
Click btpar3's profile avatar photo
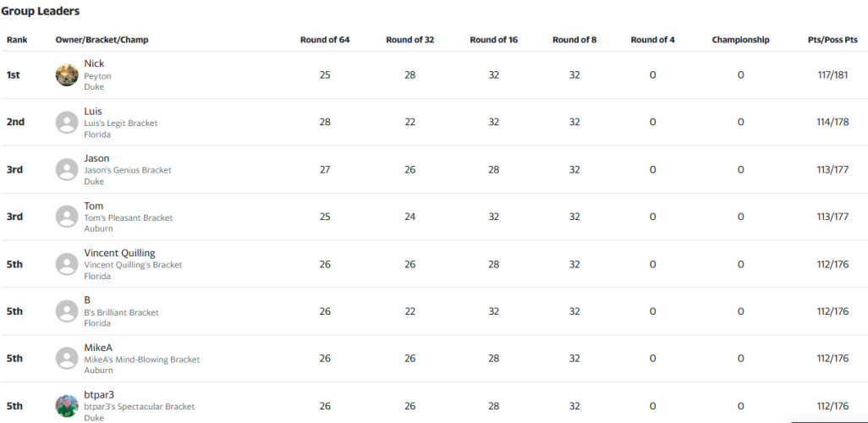click(x=67, y=406)
